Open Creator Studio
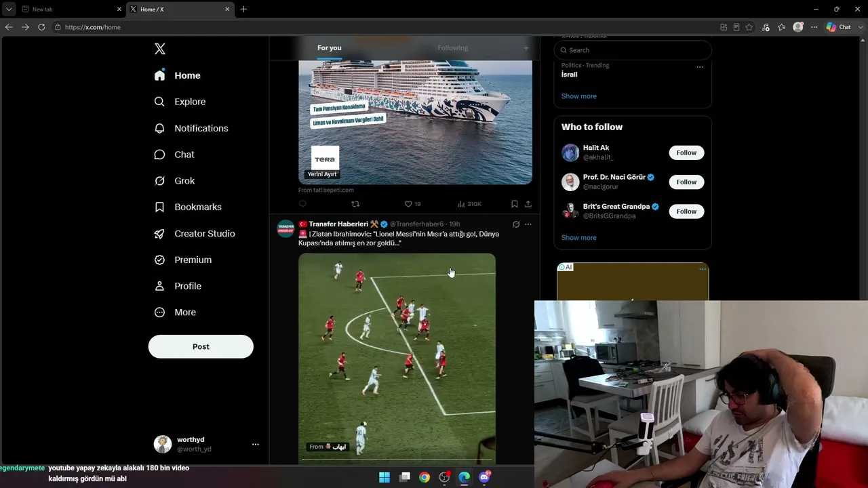The image size is (868, 488). 195,233
